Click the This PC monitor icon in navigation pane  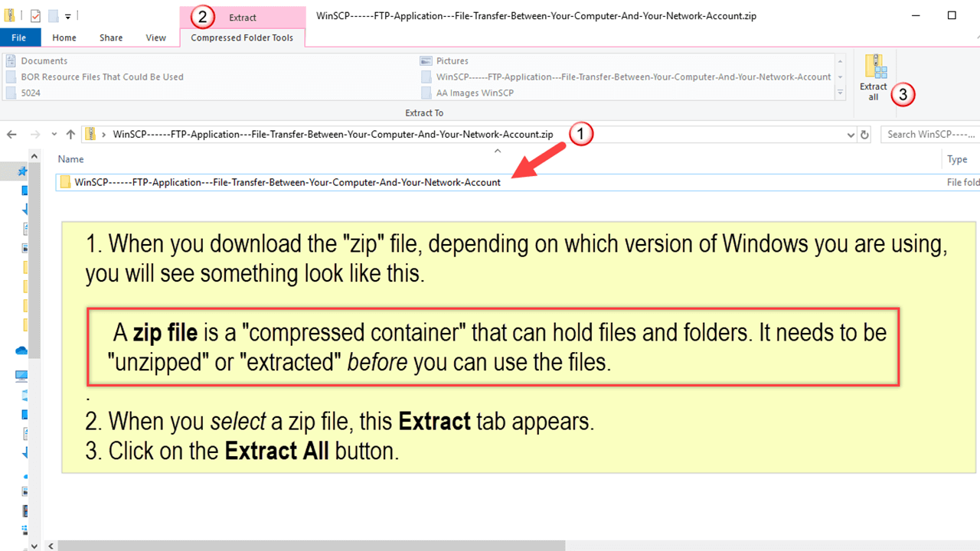click(21, 376)
